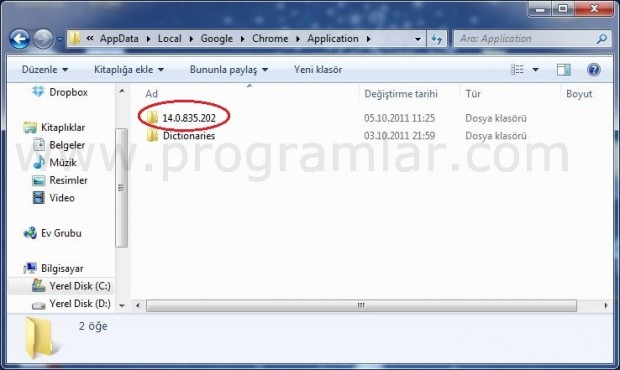Sort by the Boyut column header
Screen dimensions: 620x370
[579, 94]
